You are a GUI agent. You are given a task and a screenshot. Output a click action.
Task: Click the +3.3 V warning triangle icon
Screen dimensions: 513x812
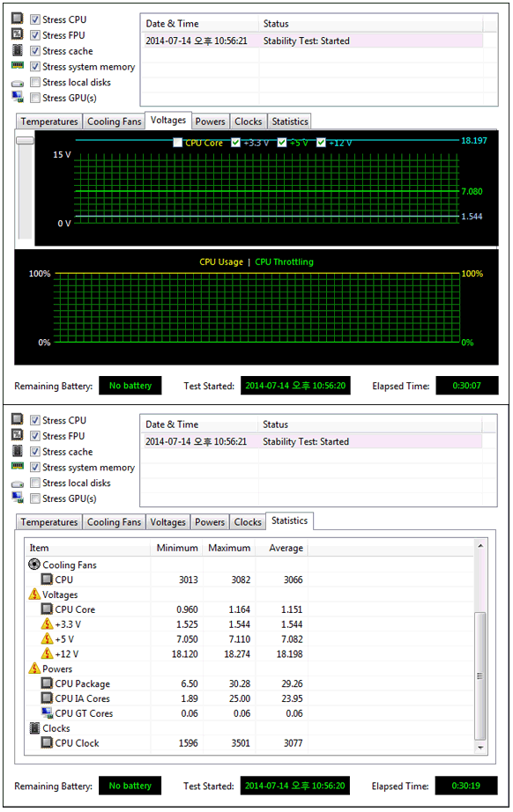47,624
